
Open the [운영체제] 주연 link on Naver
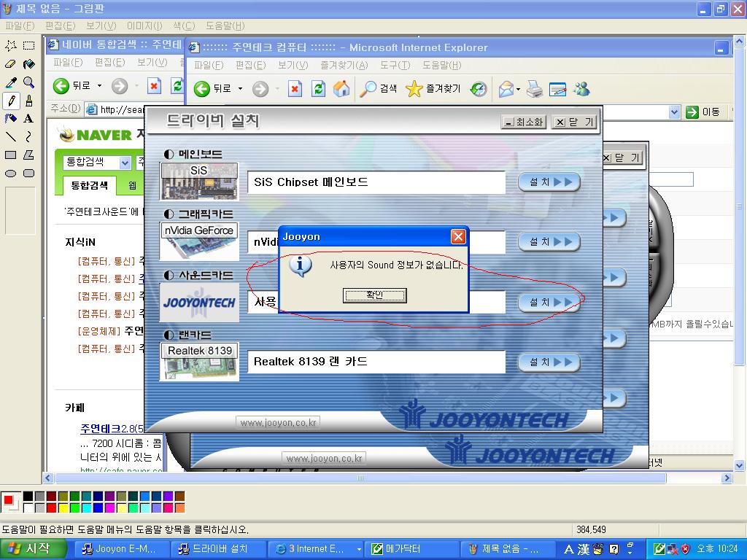coord(111,331)
